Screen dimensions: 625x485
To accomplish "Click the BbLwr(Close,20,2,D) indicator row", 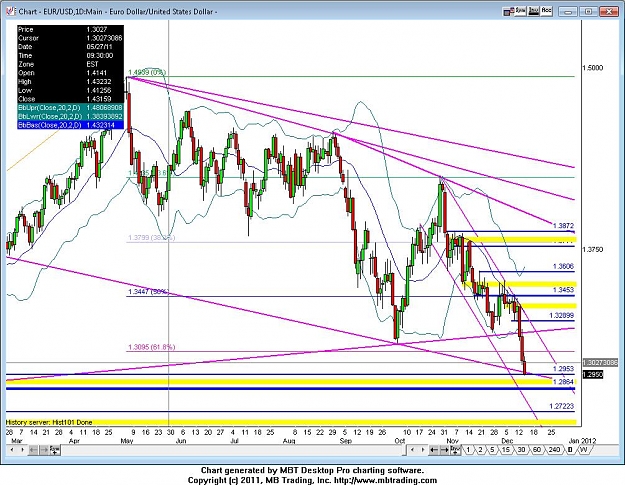I will coord(70,116).
